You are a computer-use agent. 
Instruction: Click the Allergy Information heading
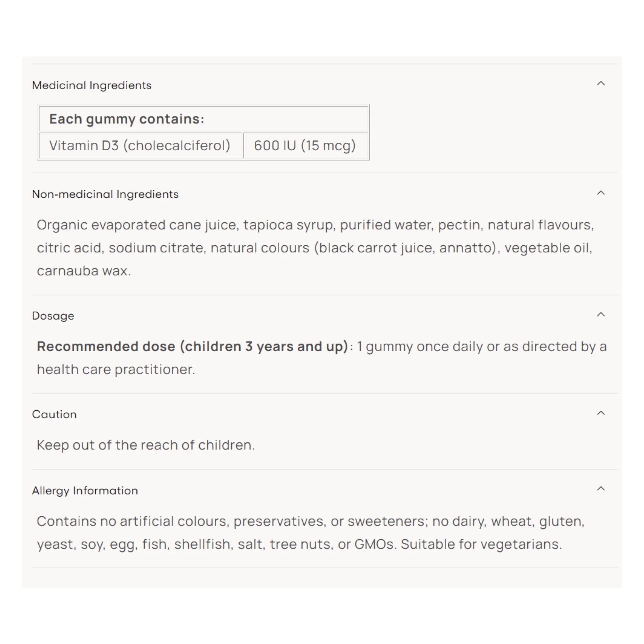click(85, 491)
